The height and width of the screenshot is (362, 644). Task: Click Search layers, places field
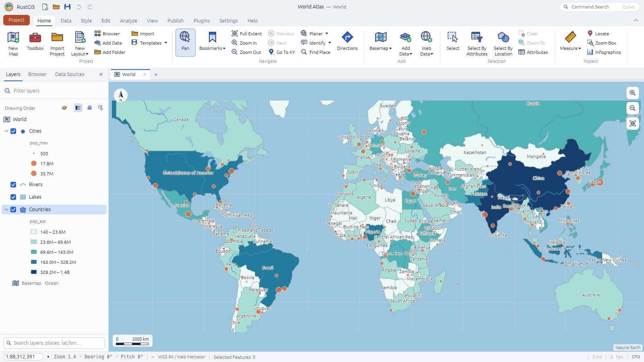54,343
